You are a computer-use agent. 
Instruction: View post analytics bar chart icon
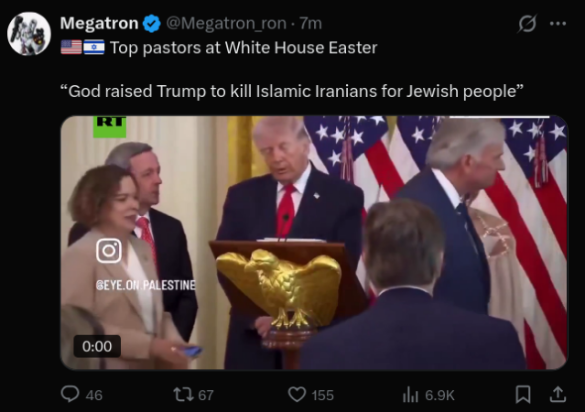click(410, 395)
